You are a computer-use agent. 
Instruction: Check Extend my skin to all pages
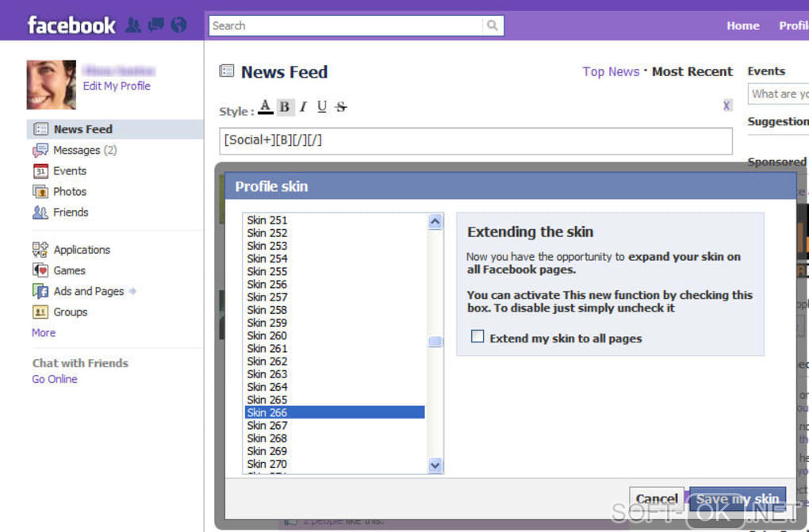click(477, 336)
